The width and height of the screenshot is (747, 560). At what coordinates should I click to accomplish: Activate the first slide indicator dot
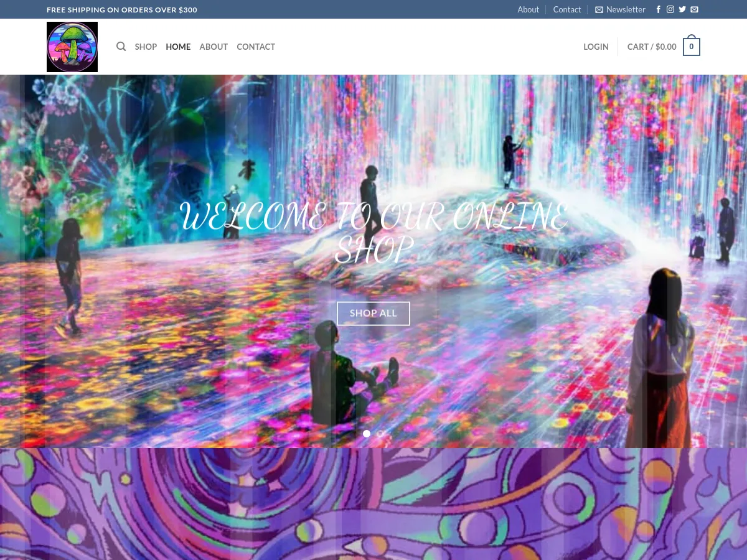click(x=367, y=434)
